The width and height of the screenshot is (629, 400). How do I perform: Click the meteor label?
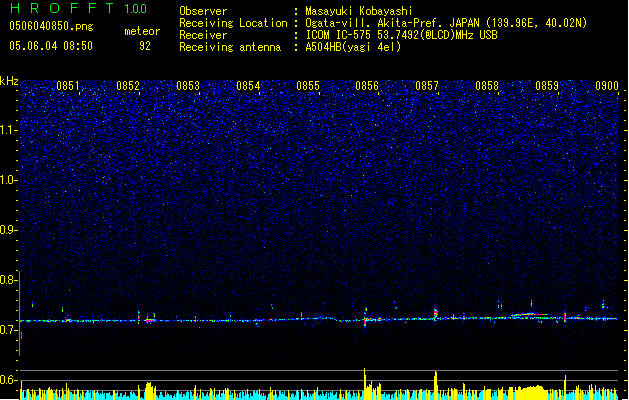pyautogui.click(x=142, y=31)
